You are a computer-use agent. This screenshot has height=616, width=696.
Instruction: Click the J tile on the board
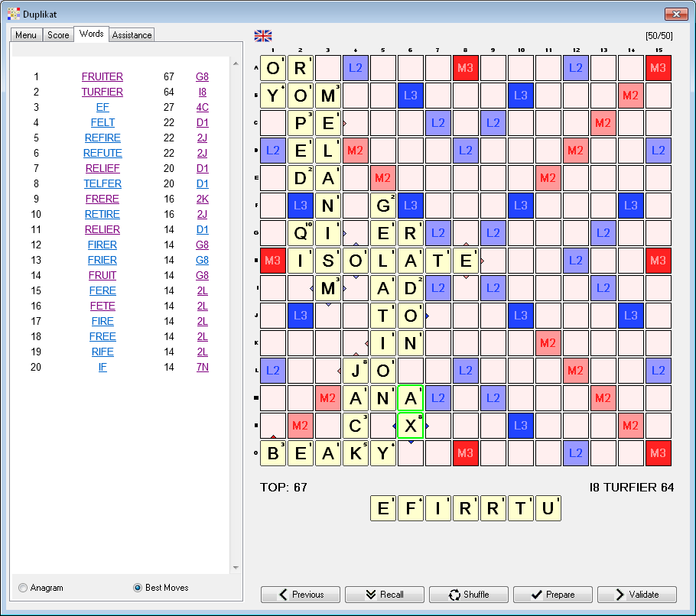356,371
